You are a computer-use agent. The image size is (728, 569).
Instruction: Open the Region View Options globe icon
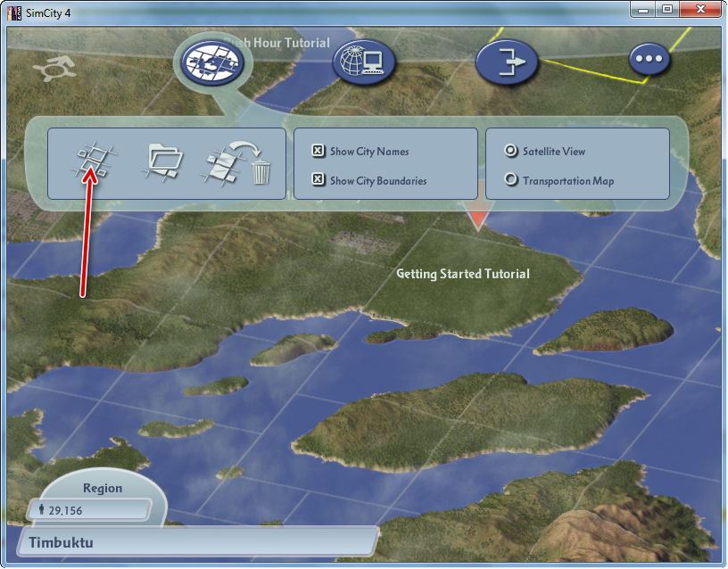coord(212,62)
